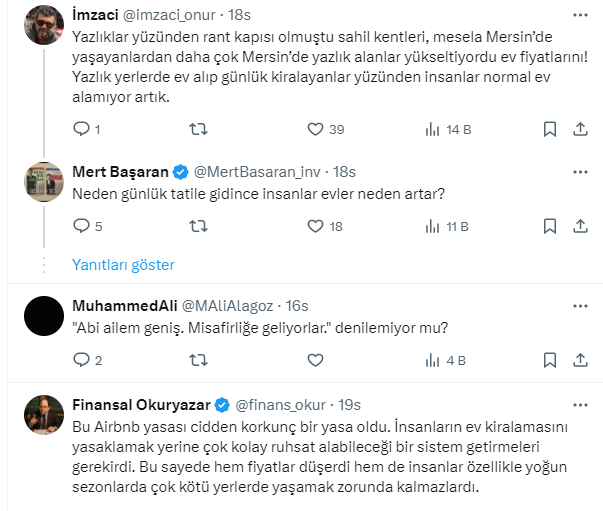Bookmark Mert Başaran's tweet
This screenshot has width=603, height=511.
point(549,227)
